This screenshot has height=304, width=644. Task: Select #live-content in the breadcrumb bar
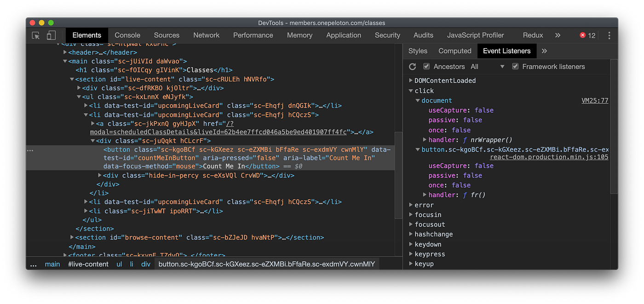88,264
